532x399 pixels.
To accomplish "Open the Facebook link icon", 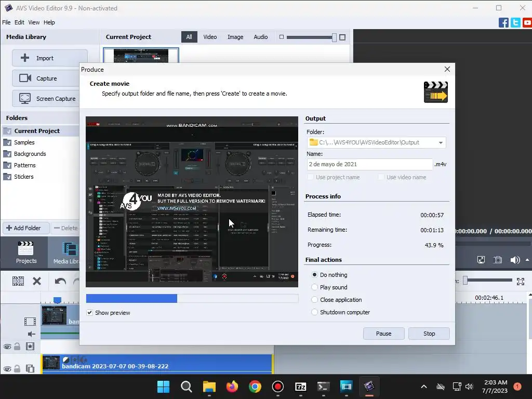I will pos(503,23).
